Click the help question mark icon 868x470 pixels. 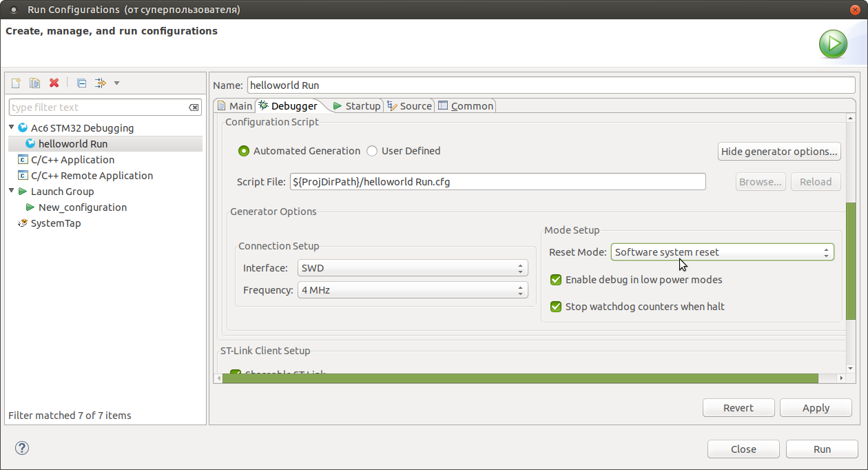[22, 449]
